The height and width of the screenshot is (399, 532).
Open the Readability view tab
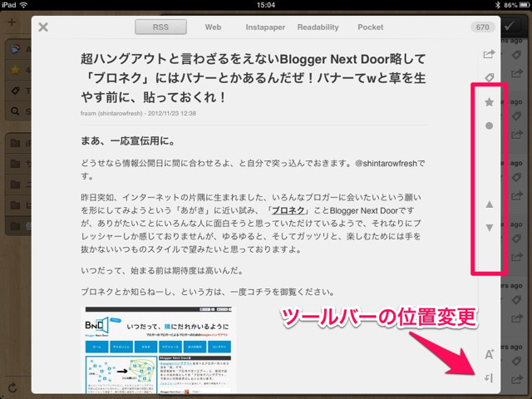318,27
